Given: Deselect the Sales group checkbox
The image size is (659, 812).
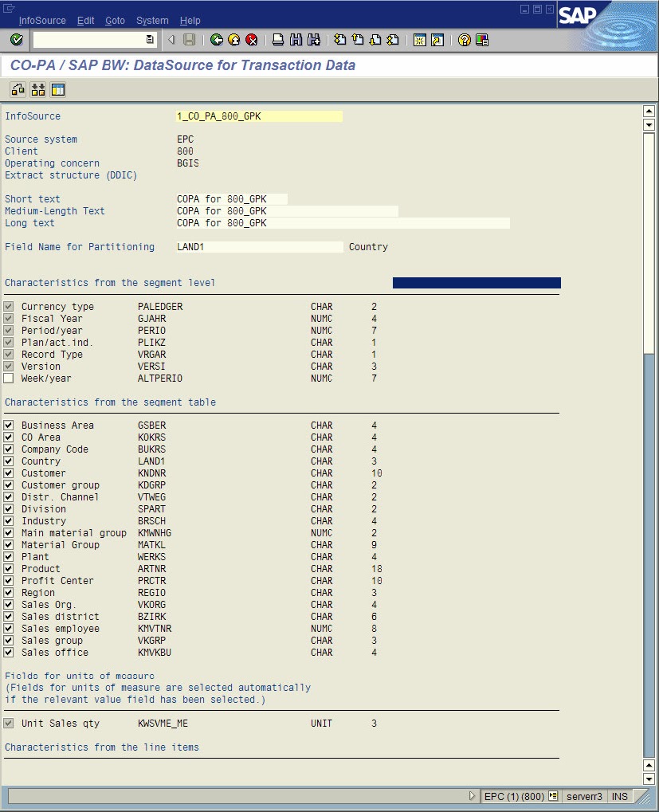Looking at the screenshot, I should pos(8,640).
